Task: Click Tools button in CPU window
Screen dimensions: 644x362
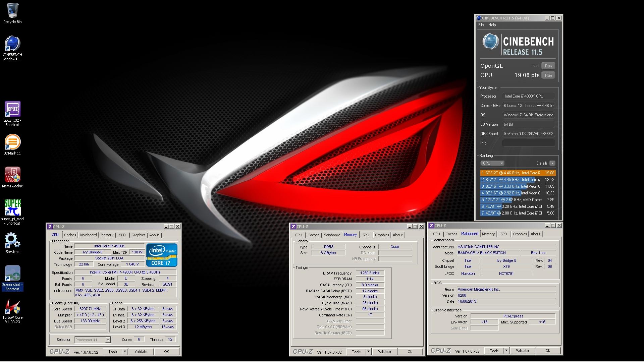Action: [113, 352]
